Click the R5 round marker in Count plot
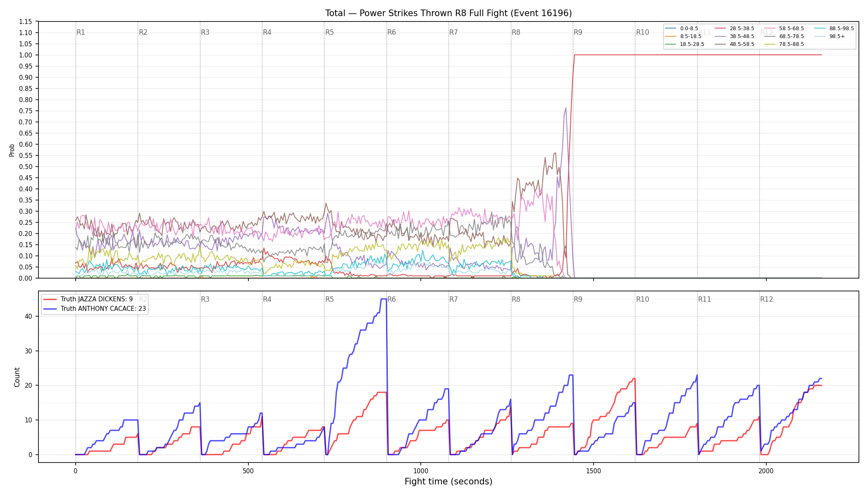The width and height of the screenshot is (868, 496). tap(329, 299)
